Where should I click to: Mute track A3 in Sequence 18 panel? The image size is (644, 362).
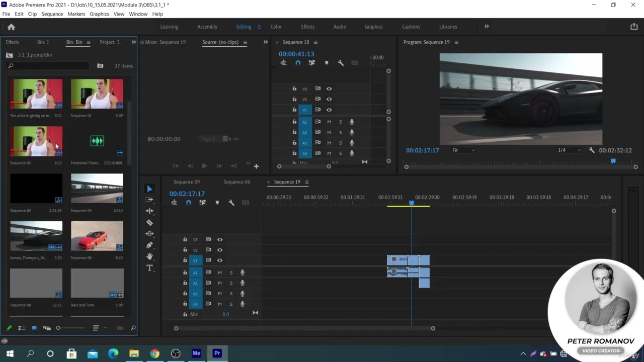[x=329, y=143]
